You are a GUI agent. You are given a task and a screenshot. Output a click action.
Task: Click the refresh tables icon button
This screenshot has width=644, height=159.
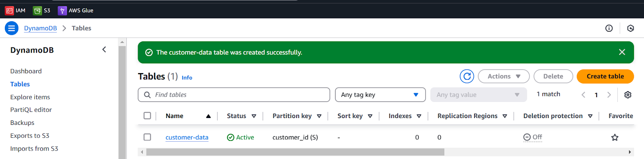coord(467,76)
